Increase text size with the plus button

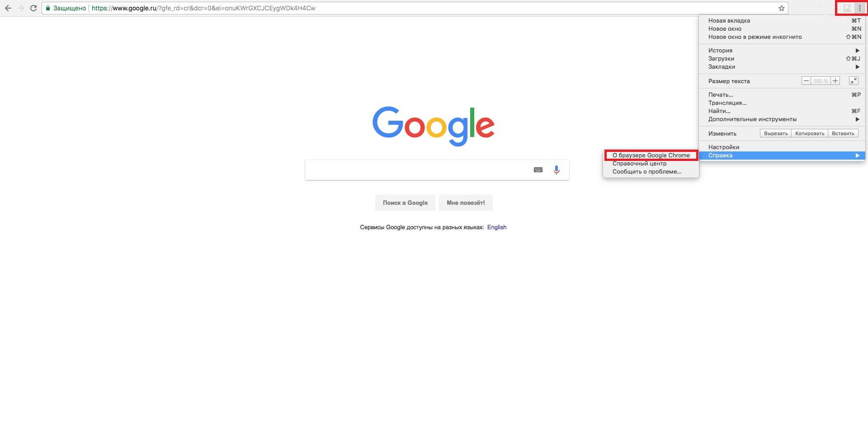pyautogui.click(x=835, y=81)
